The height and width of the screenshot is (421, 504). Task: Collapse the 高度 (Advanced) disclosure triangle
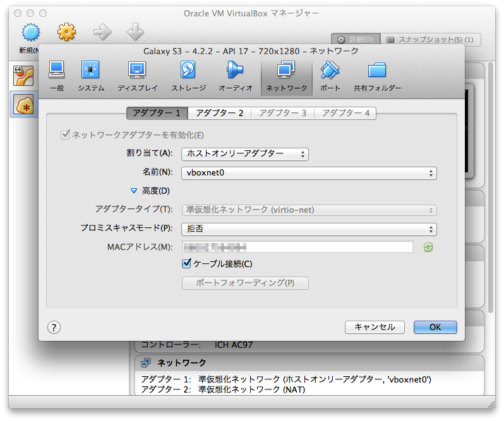[134, 191]
